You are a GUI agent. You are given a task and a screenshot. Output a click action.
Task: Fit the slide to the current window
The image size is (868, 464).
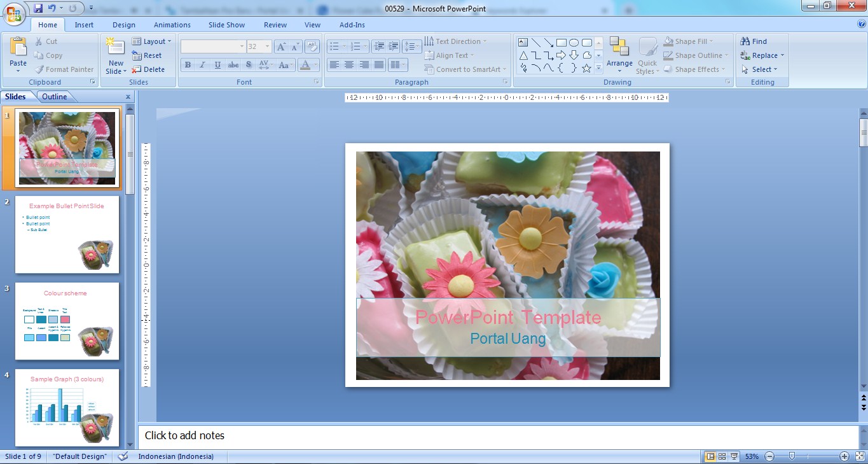coord(860,456)
